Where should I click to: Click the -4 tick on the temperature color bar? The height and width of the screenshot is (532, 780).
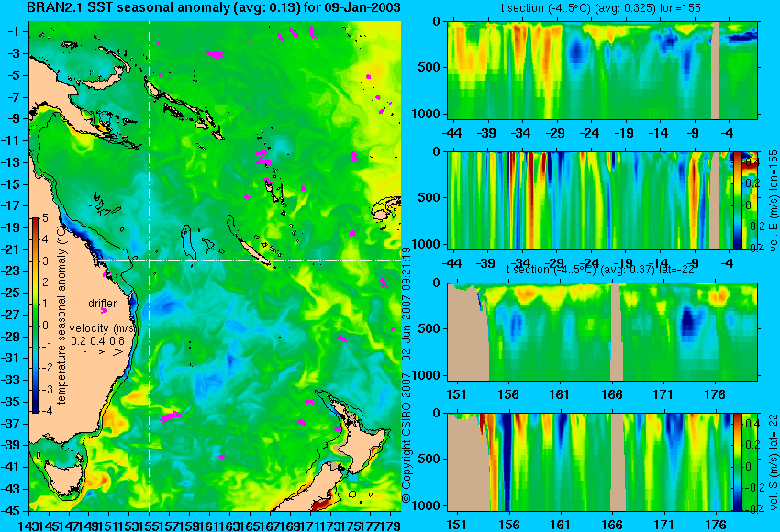(x=44, y=411)
